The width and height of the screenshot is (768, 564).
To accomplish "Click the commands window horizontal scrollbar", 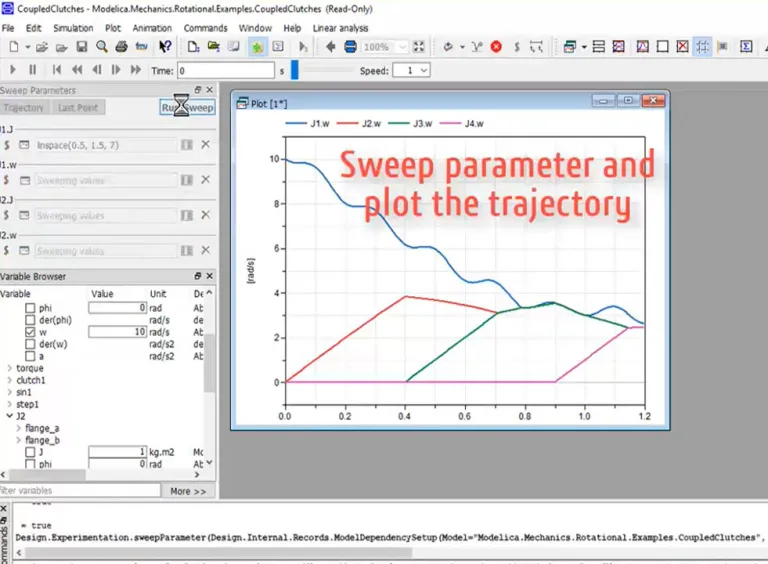I will [218, 552].
